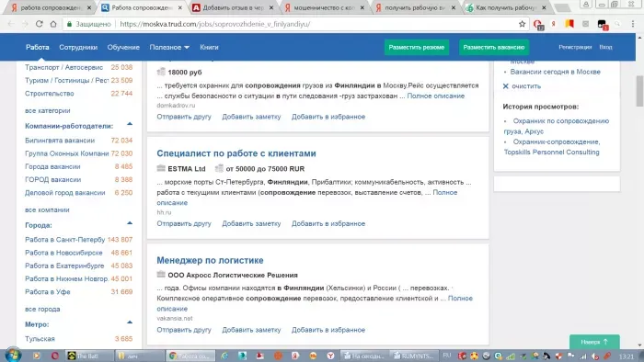644x362 pixels.
Task: Open Internet Explorer from the taskbar
Action: coord(224,356)
